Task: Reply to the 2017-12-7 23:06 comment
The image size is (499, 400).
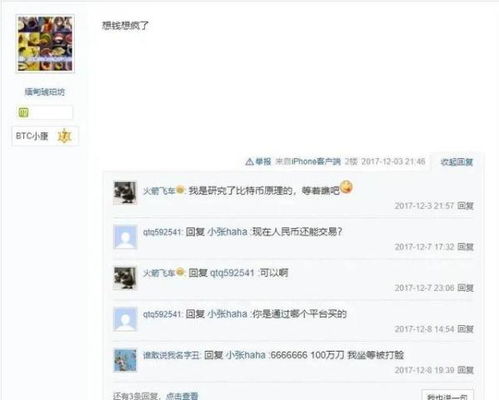Action: [465, 288]
